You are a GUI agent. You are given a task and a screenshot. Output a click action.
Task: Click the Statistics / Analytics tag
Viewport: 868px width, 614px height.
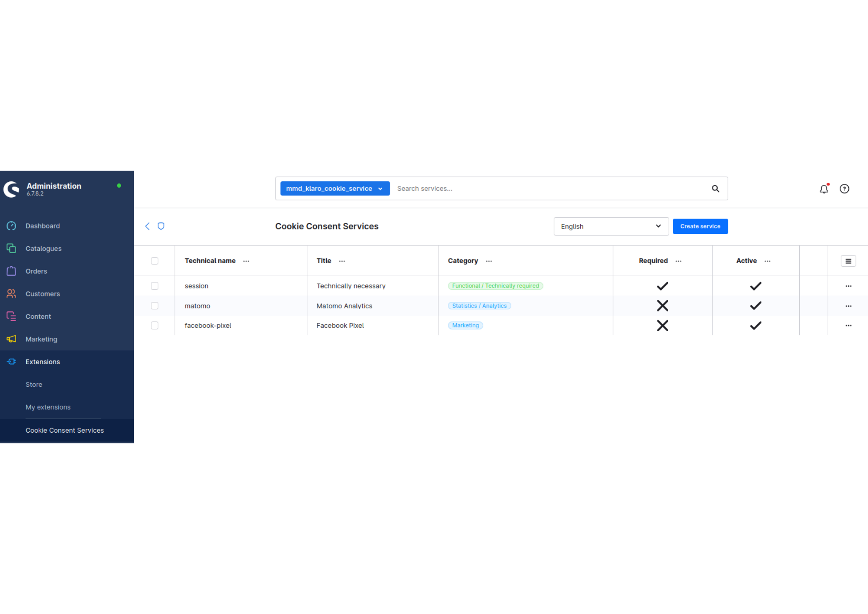click(479, 306)
